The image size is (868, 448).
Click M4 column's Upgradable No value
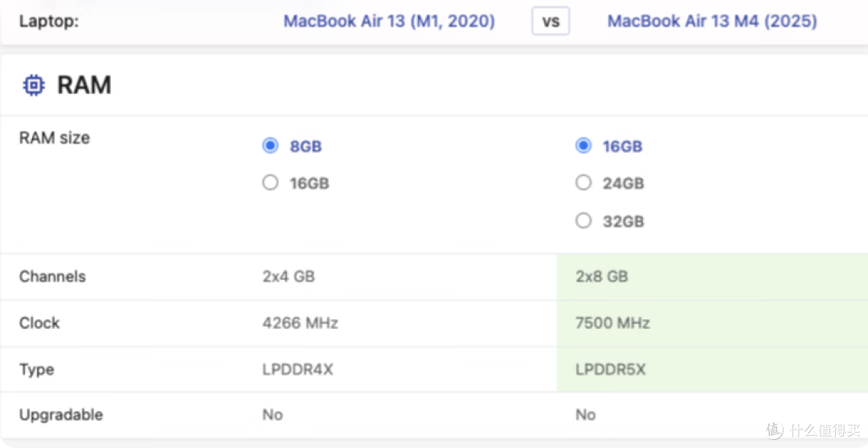(x=586, y=414)
